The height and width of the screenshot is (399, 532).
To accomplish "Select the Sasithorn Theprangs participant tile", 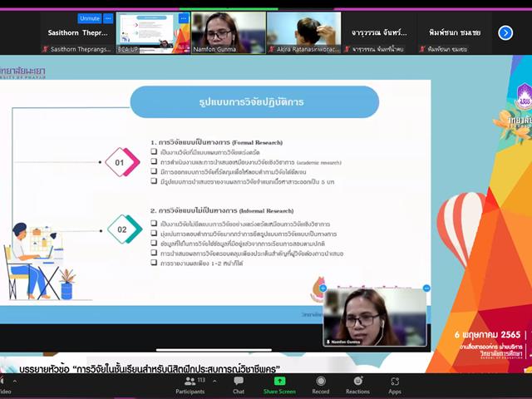I will [x=77, y=33].
